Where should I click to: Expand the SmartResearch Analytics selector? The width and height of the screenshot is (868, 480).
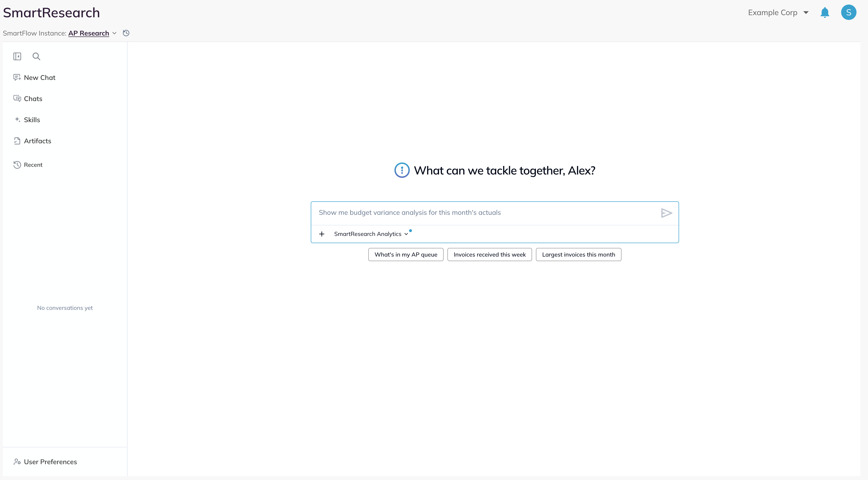tap(371, 234)
